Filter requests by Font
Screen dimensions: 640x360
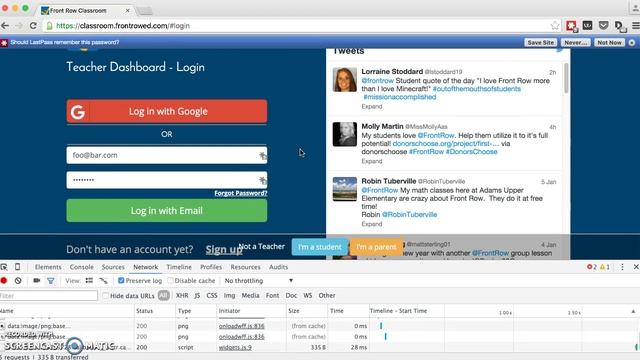272,296
